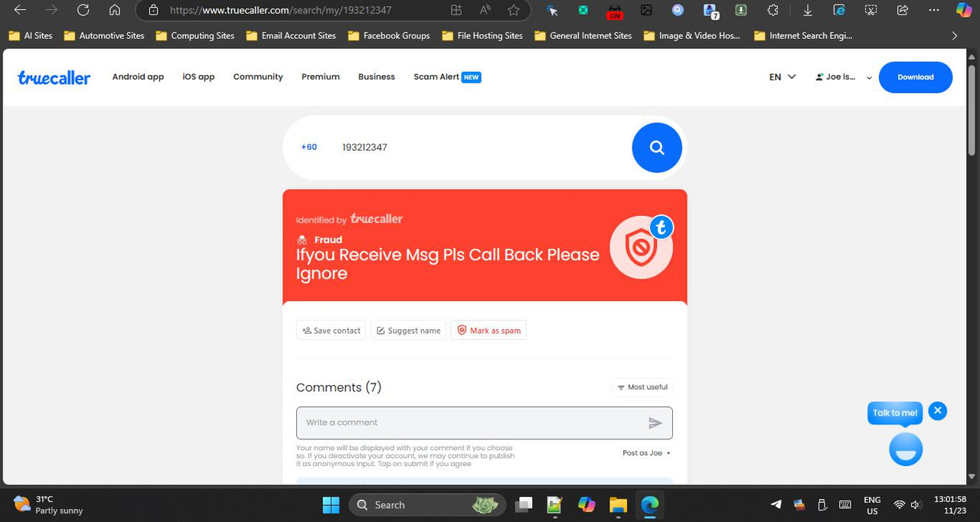Open the Wi-Fi network tray icon
The width and height of the screenshot is (980, 522).
900,505
